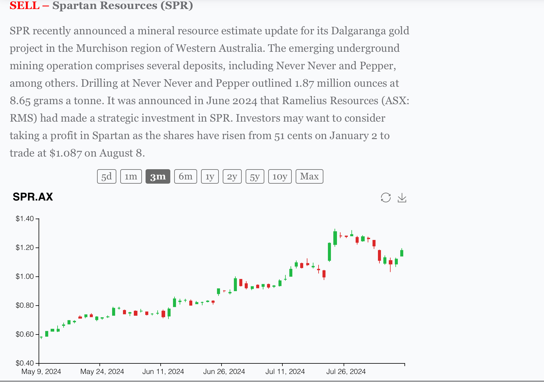Screen dimensions: 544x392
Task: Show the 10y price history
Action: pos(280,176)
